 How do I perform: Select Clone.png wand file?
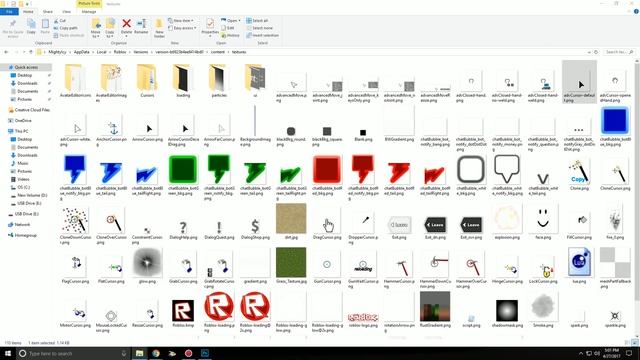click(x=579, y=173)
